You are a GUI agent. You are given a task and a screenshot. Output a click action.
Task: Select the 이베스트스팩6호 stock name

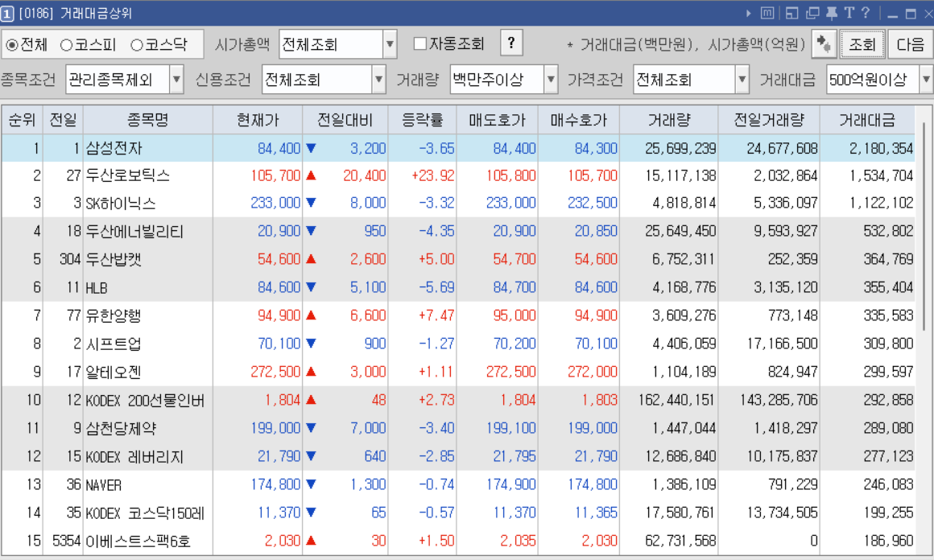pos(138,541)
